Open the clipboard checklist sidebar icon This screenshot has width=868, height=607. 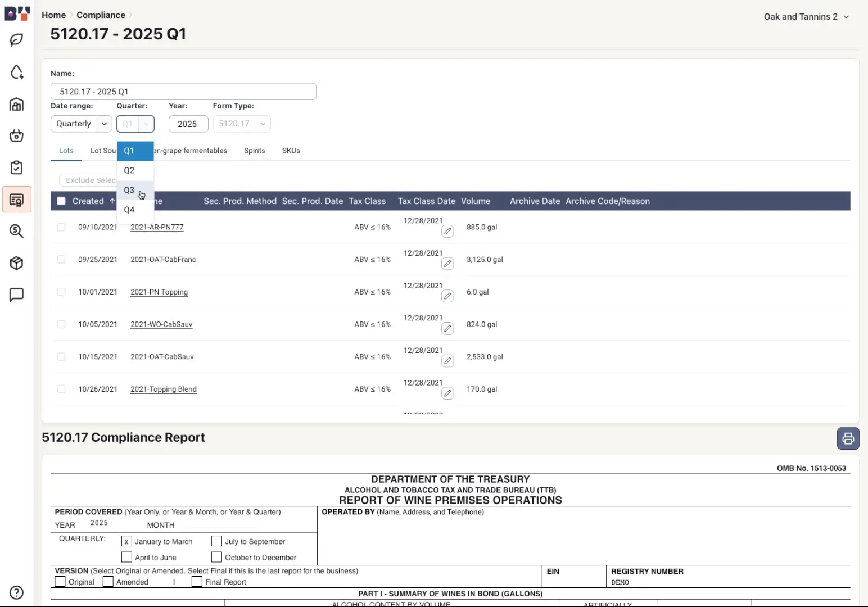(17, 167)
